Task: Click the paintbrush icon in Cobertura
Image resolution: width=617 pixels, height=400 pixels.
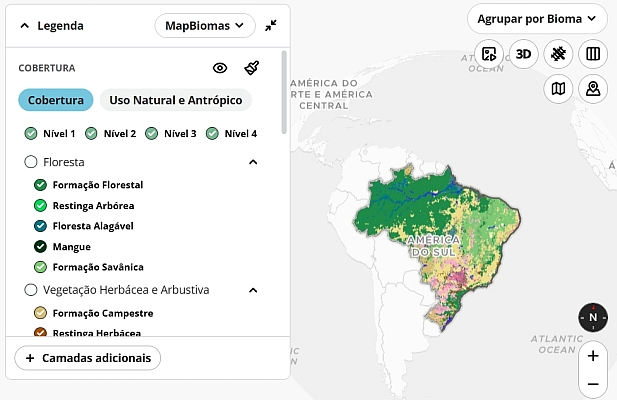Action: tap(252, 68)
